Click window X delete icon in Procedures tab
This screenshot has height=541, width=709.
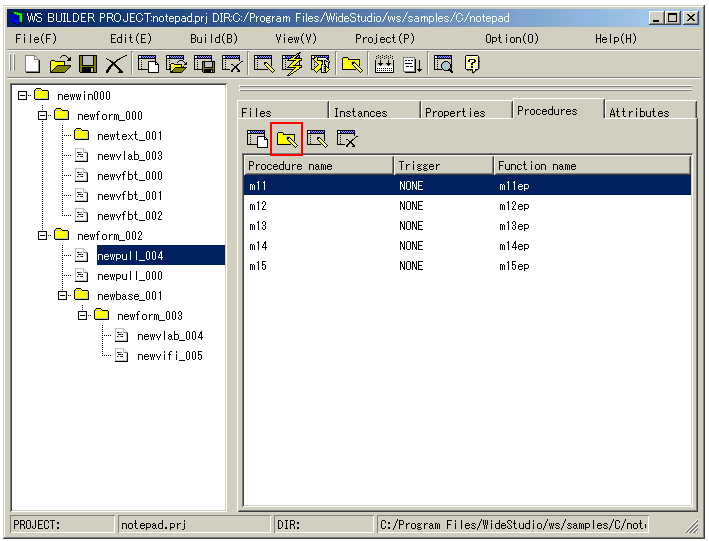click(347, 139)
